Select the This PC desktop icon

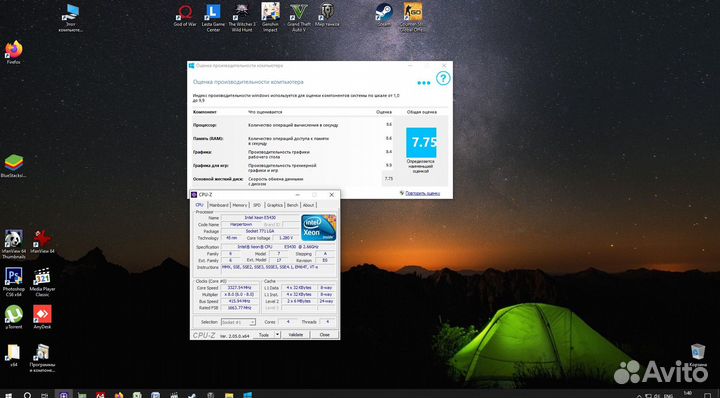pos(71,18)
